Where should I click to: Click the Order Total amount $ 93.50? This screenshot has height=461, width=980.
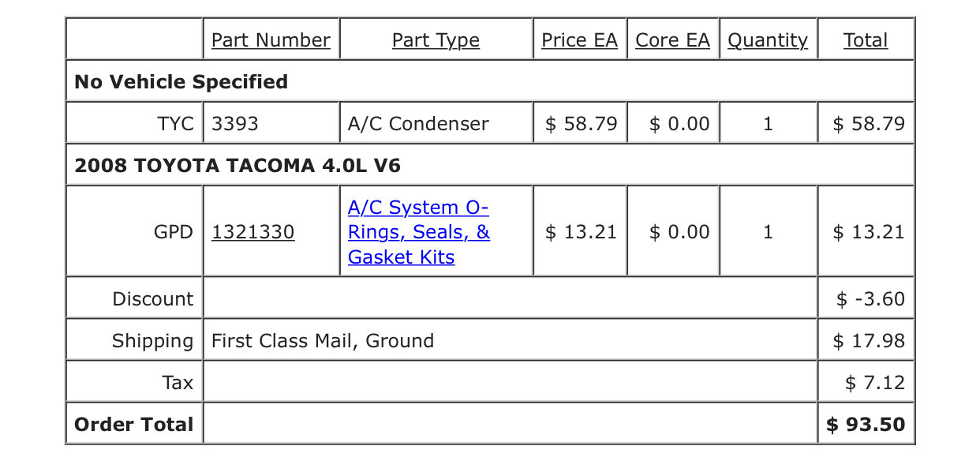pos(866,425)
